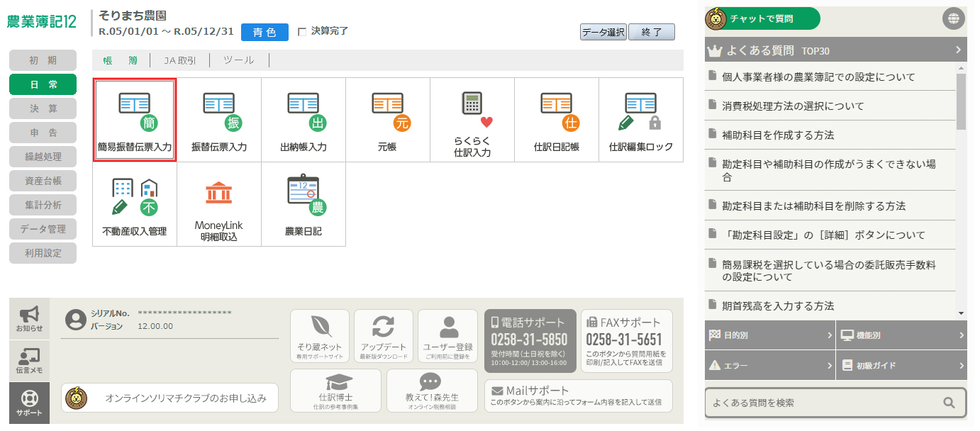Switch to JA取引 tab

179,60
